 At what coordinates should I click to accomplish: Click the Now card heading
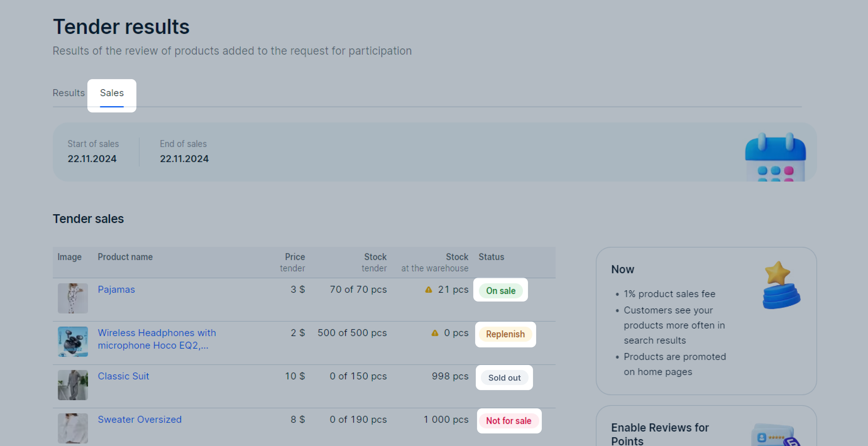coord(622,269)
